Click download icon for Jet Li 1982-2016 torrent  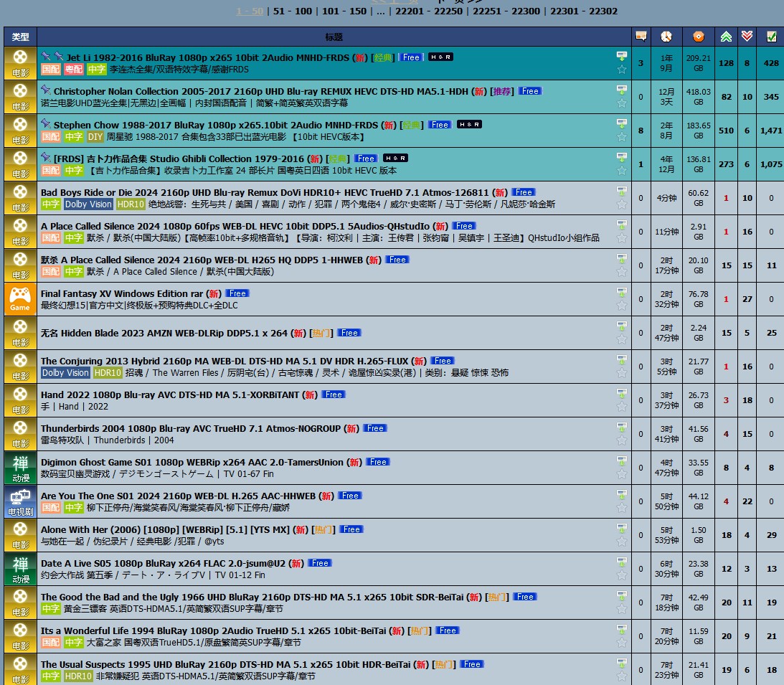pos(621,55)
